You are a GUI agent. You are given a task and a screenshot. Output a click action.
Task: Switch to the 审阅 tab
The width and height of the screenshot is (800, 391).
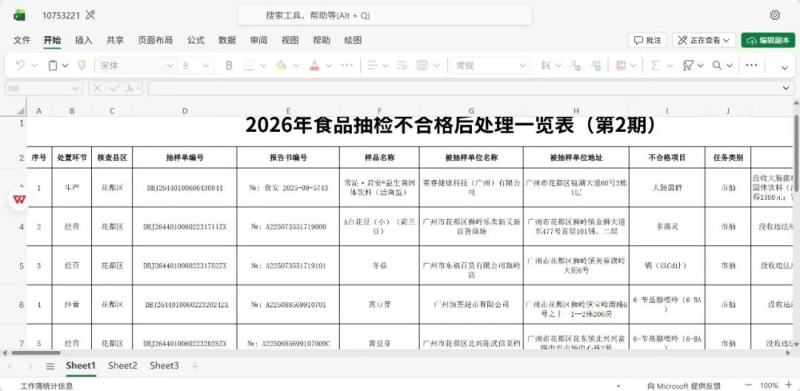point(259,40)
